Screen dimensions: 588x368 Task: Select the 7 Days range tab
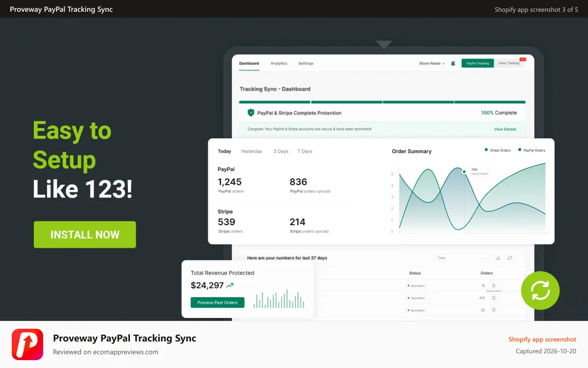pyautogui.click(x=305, y=151)
